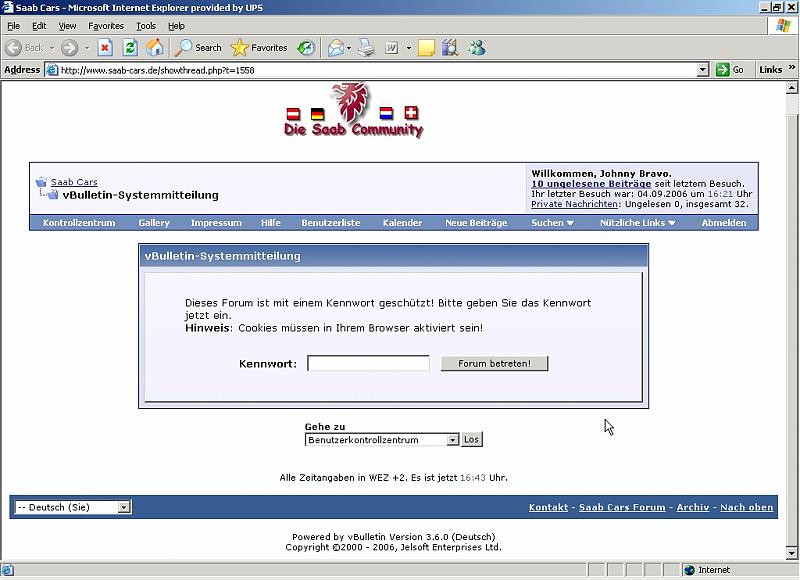800x580 pixels.
Task: Click the browser address URL field
Action: (378, 70)
